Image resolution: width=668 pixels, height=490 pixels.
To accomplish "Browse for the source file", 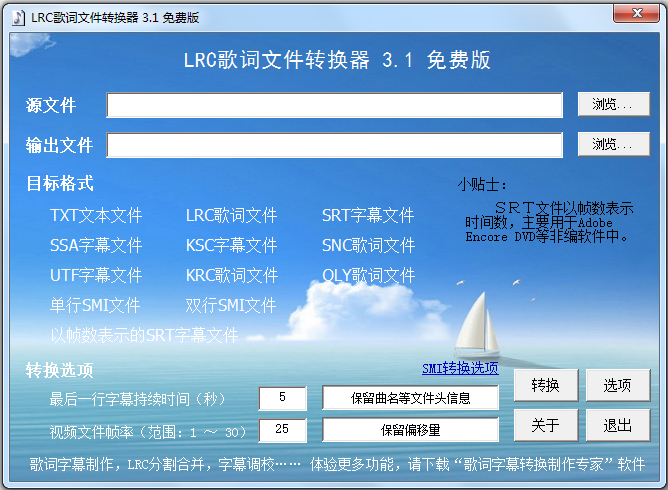I will pos(613,104).
